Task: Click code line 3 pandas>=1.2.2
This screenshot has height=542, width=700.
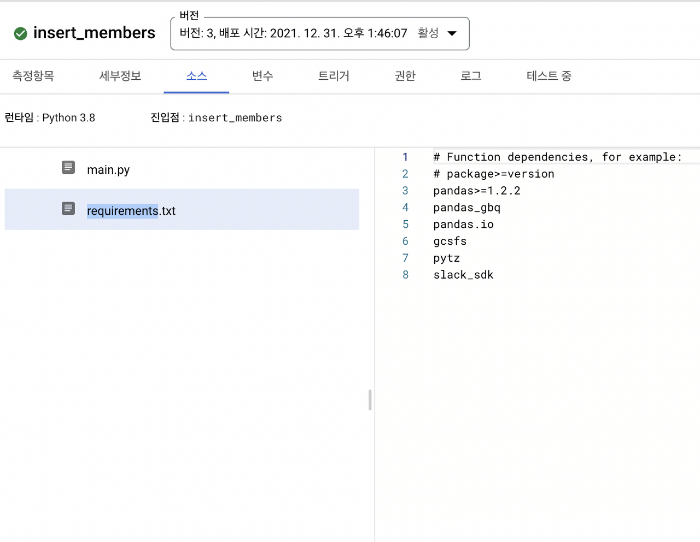Action: [x=476, y=191]
